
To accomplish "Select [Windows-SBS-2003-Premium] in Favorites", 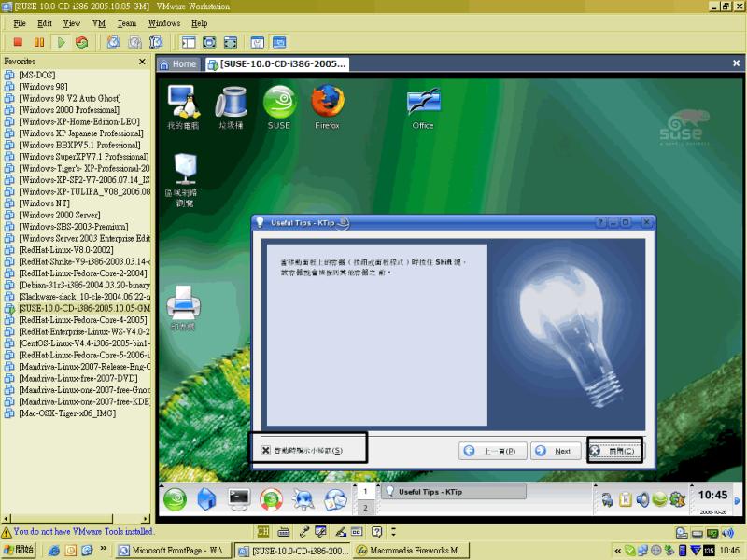I will (74, 227).
